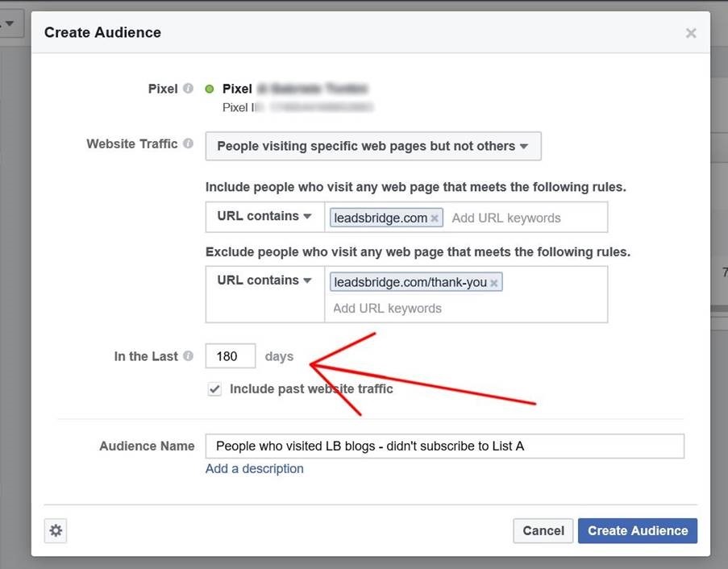Click the dropdown arrow behind the dialog's top-left
The height and width of the screenshot is (569, 728).
coord(10,24)
